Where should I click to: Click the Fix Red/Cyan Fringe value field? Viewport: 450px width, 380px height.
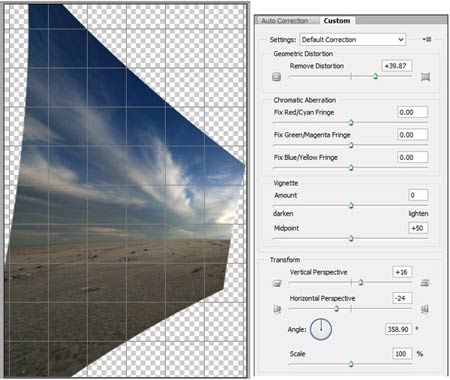[x=413, y=112]
